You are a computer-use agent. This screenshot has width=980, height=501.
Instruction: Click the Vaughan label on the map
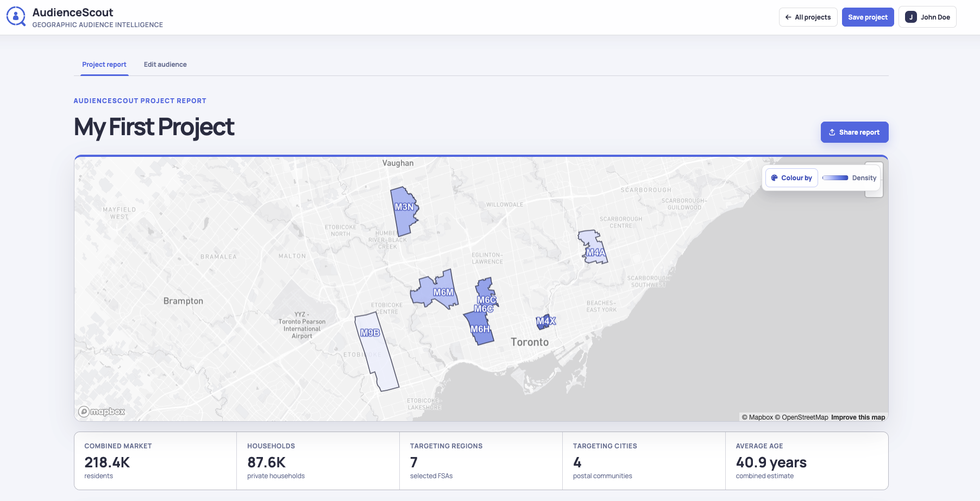[x=398, y=163]
